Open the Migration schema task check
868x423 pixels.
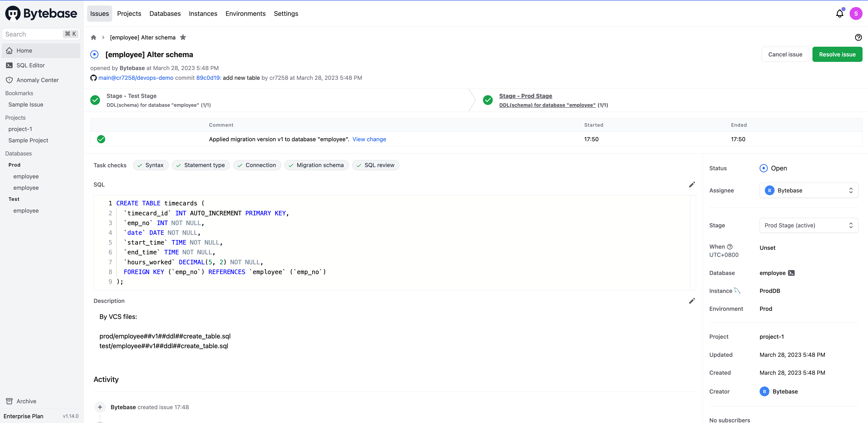point(316,165)
